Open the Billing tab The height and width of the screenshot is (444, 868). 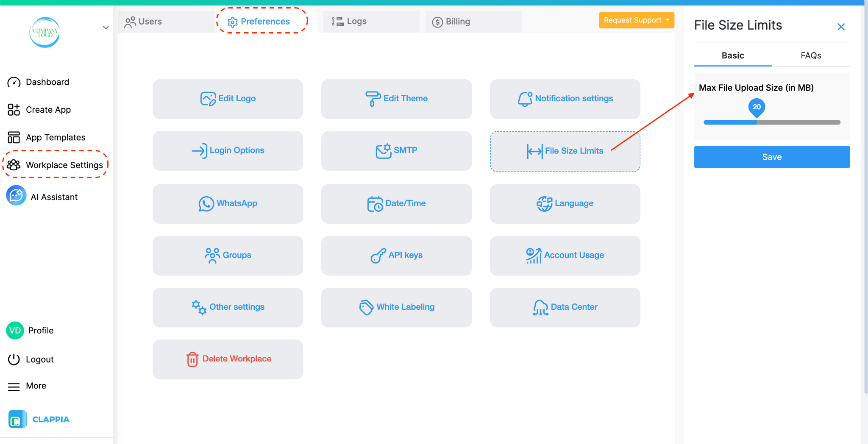point(474,22)
